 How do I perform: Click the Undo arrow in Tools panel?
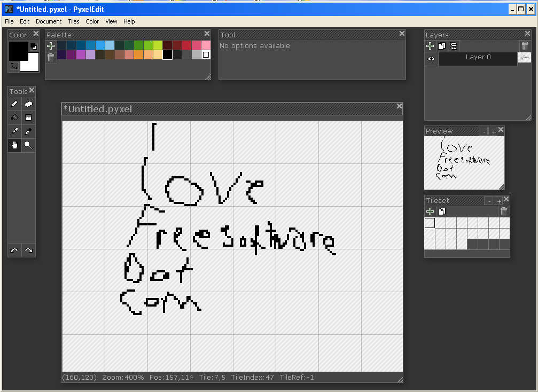tap(14, 250)
